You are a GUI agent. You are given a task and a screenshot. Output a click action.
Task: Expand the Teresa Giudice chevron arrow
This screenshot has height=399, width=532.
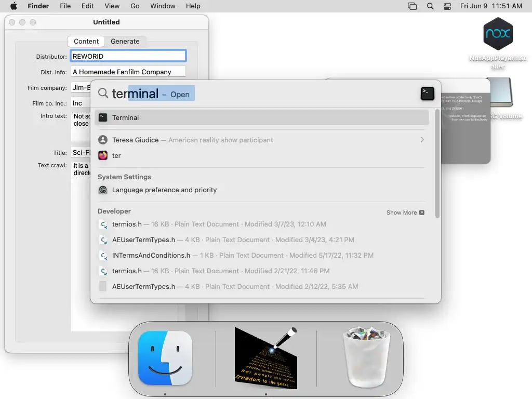point(422,140)
